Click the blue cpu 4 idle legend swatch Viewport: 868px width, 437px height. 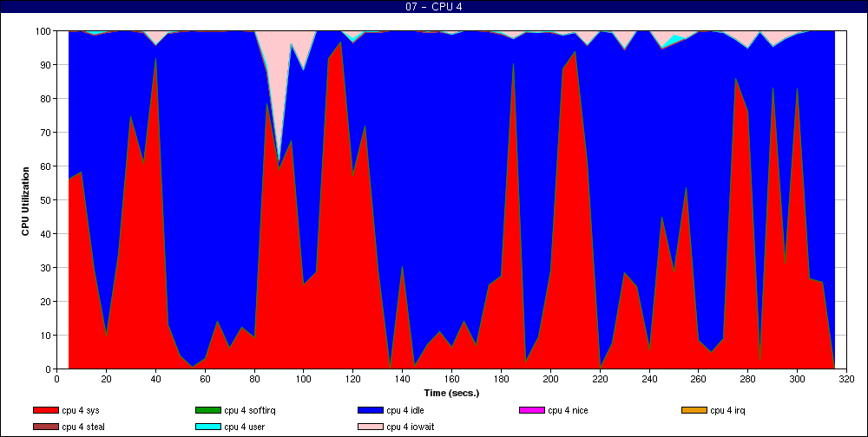pos(371,410)
